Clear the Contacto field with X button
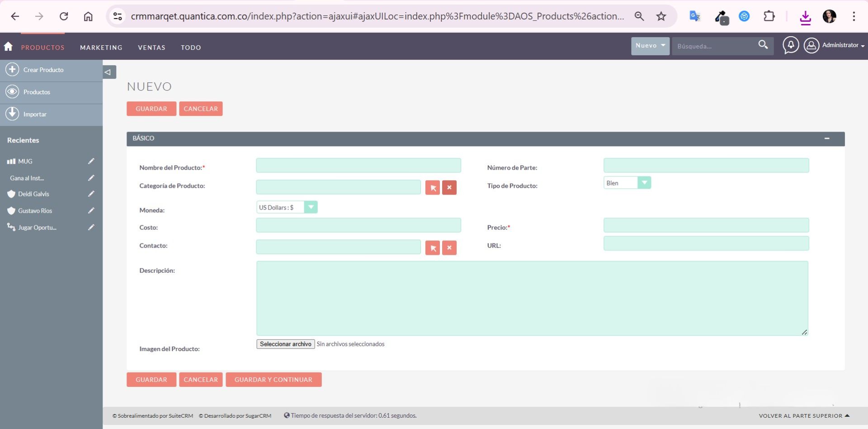The height and width of the screenshot is (429, 868). (449, 248)
